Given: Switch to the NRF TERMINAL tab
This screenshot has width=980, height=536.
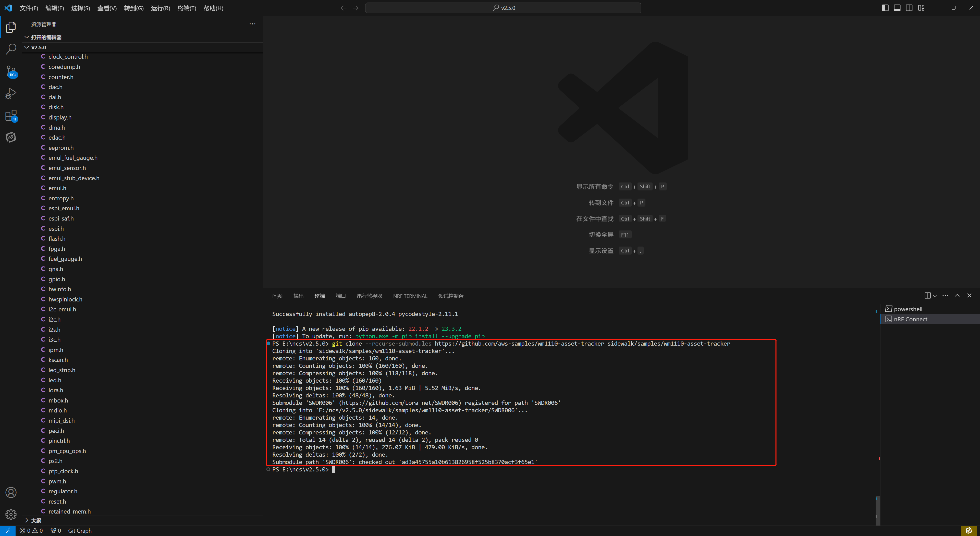Looking at the screenshot, I should (x=410, y=296).
